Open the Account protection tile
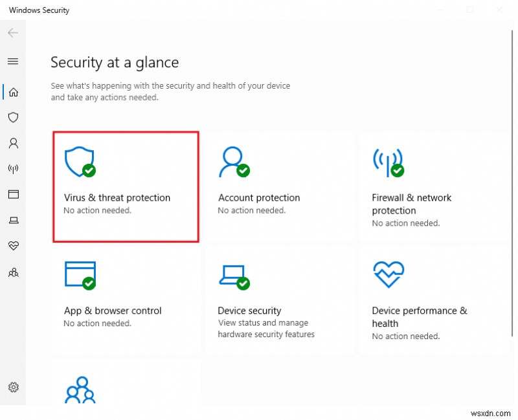This screenshot has width=518, height=420. (x=280, y=186)
